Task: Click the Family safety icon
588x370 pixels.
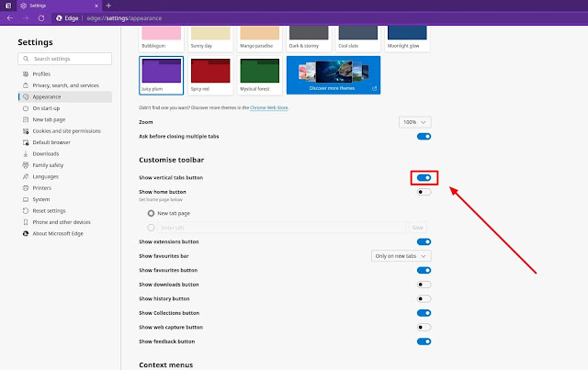Action: click(x=26, y=165)
